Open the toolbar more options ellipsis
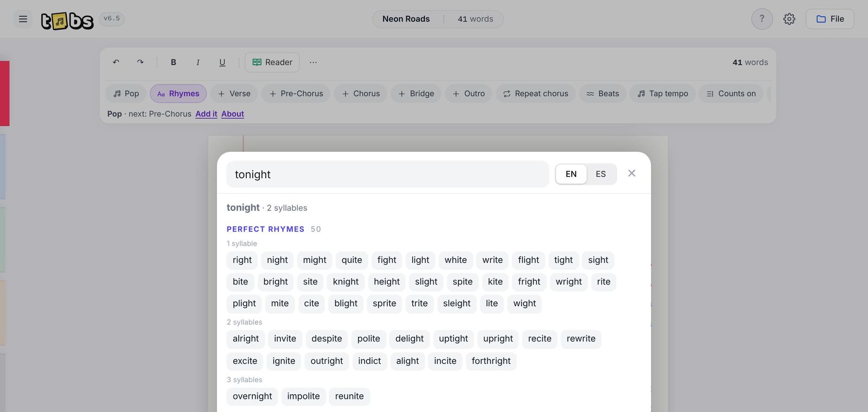 click(x=313, y=62)
